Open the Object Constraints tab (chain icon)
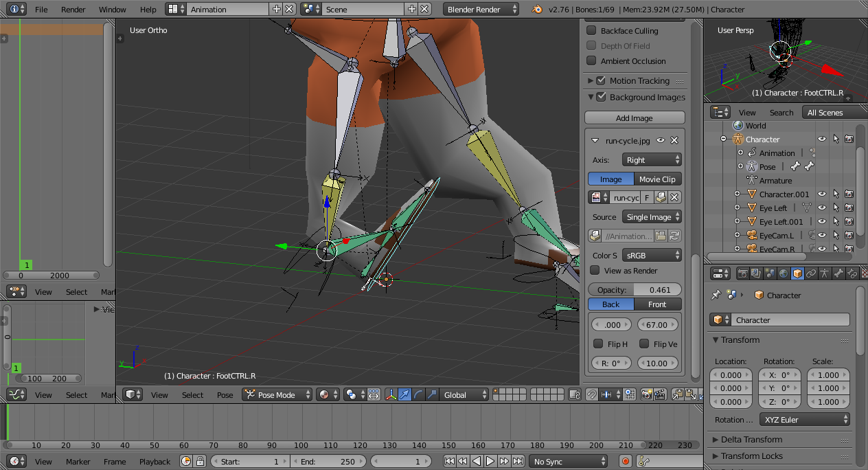Image resolution: width=868 pixels, height=470 pixels. (811, 273)
